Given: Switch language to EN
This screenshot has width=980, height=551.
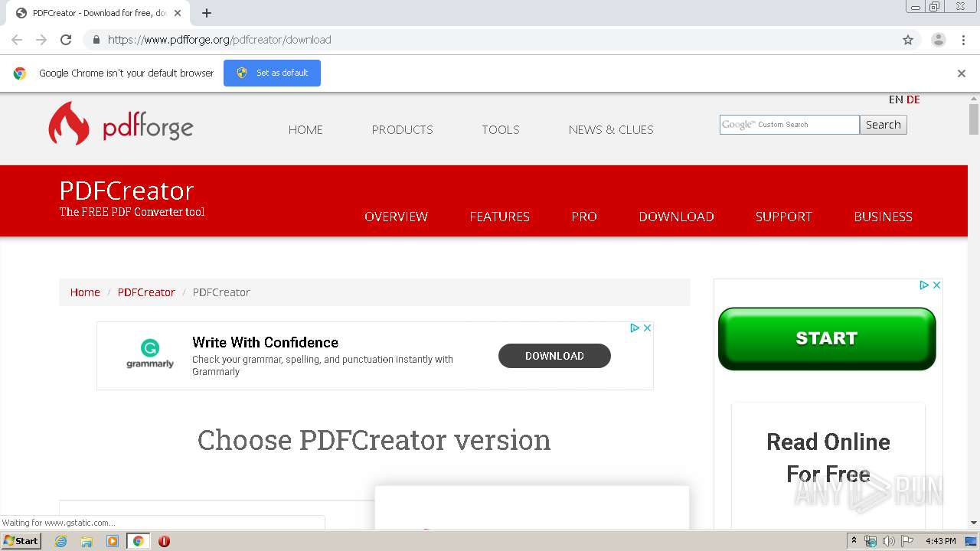Looking at the screenshot, I should point(896,99).
